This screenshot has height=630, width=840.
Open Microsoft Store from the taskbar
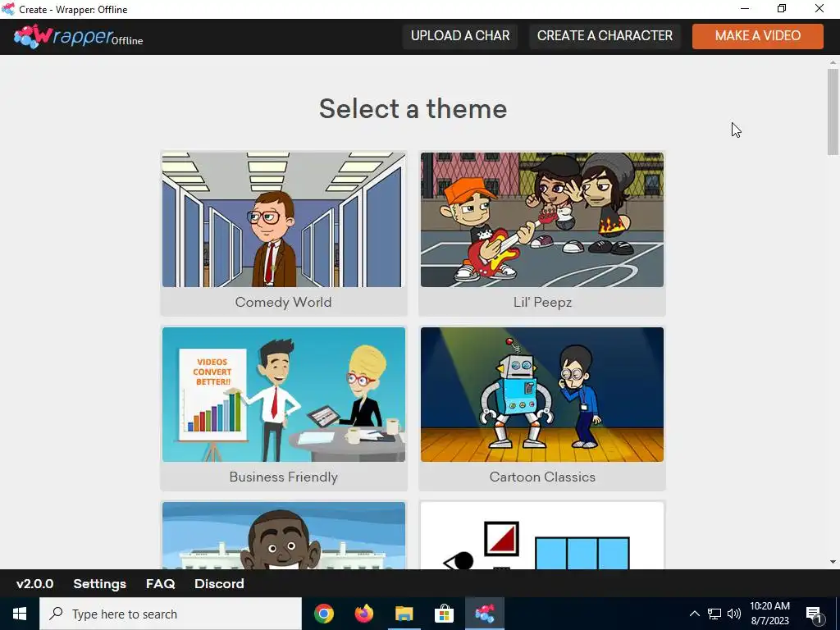point(444,614)
